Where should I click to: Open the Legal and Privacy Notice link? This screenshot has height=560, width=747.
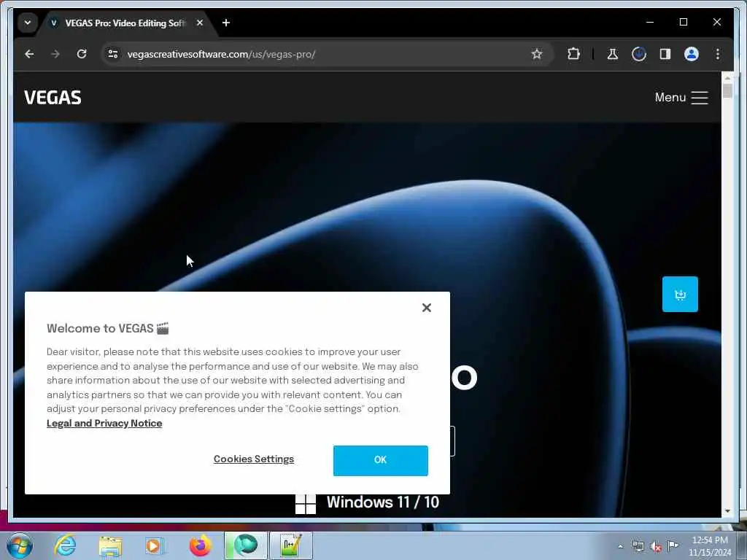coord(104,424)
